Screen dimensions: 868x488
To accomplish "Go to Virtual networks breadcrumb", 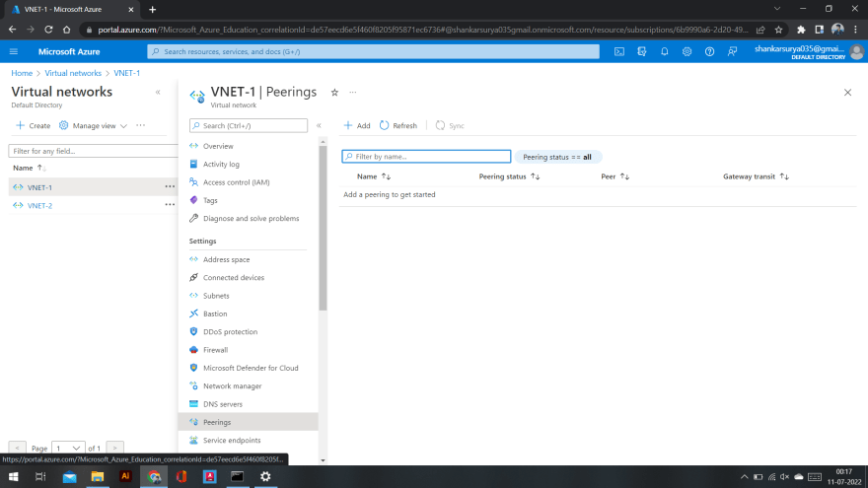I will pyautogui.click(x=73, y=73).
